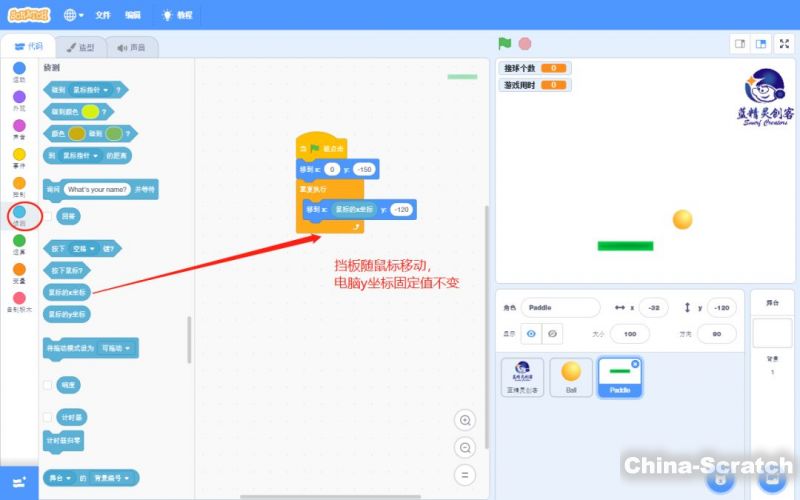Open the 空格 key dropdown in key-pressed block

[x=86, y=248]
